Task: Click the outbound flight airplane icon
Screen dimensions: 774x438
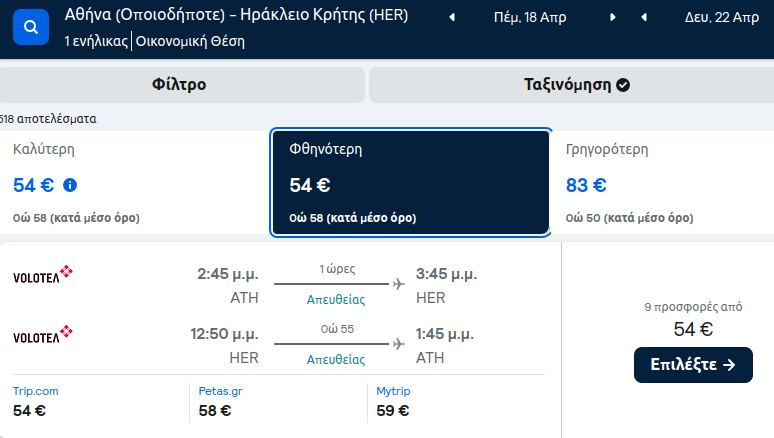Action: coord(398,284)
